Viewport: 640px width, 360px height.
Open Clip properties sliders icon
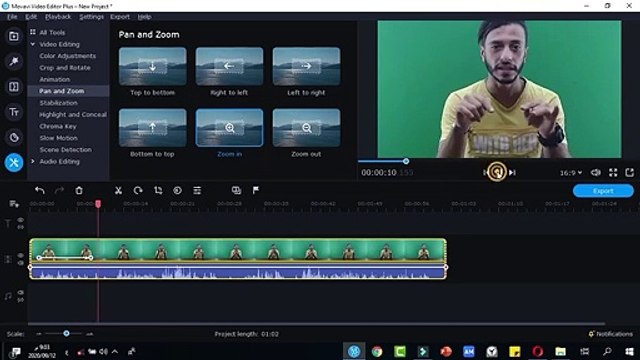(197, 190)
